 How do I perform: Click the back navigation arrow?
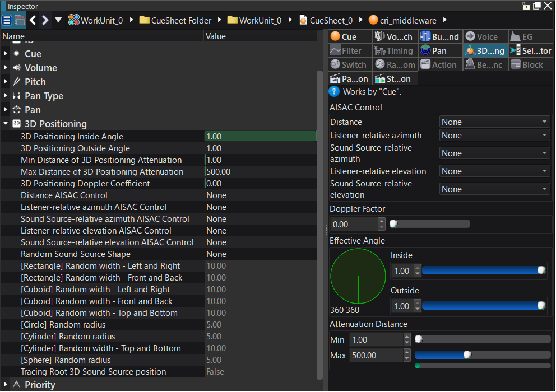point(33,21)
